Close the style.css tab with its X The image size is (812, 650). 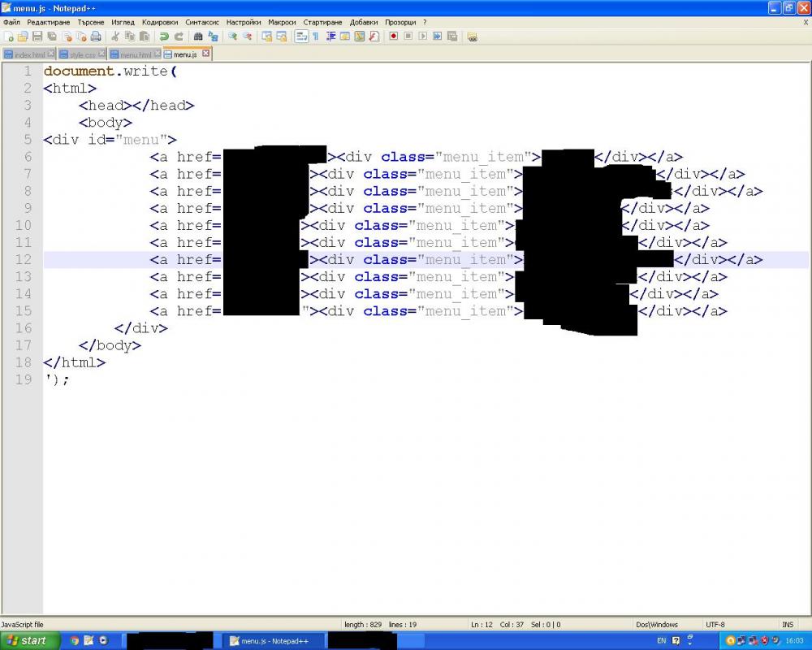point(102,54)
